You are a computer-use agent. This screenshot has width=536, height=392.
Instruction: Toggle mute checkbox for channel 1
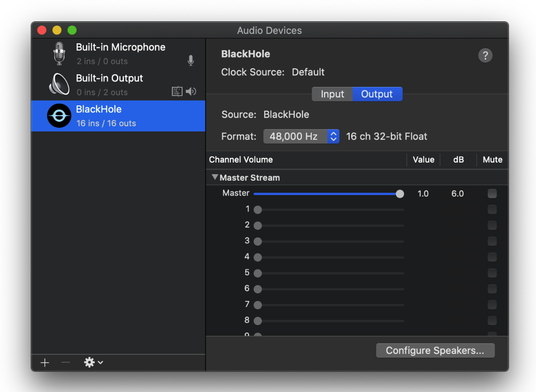coord(492,209)
